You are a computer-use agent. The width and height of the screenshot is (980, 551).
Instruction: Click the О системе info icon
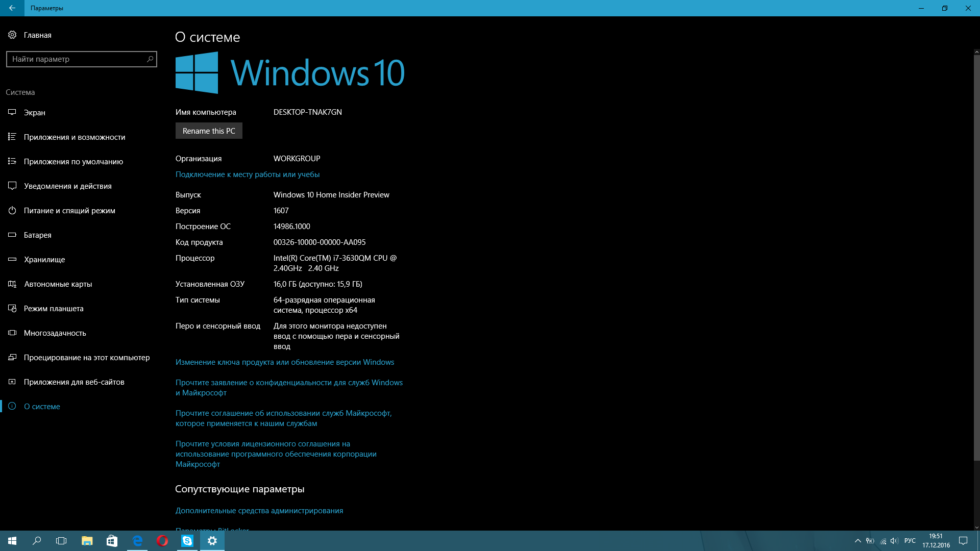(12, 406)
